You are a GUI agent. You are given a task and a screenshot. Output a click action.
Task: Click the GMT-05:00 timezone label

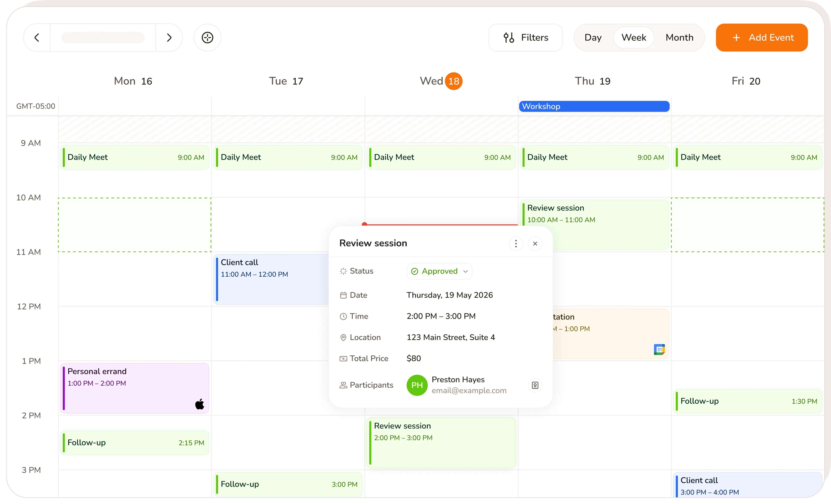35,106
